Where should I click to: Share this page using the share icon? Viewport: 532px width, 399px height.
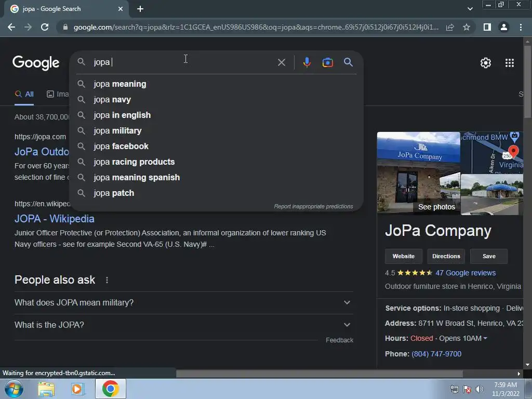point(450,27)
